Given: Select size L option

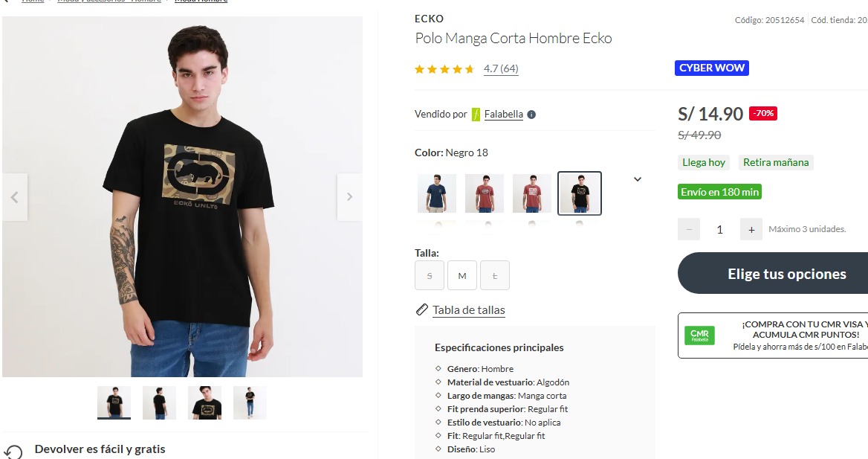Looking at the screenshot, I should 495,276.
